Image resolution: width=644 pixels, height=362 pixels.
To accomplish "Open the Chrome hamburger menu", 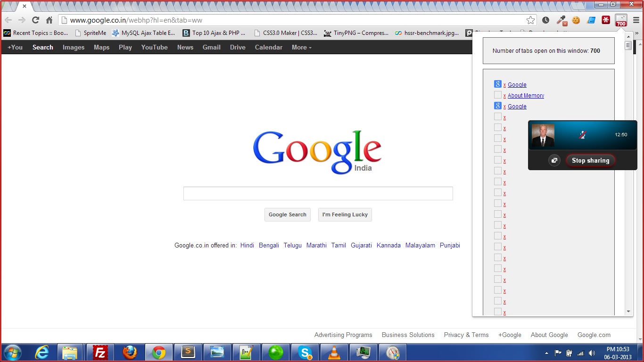I will tap(636, 20).
